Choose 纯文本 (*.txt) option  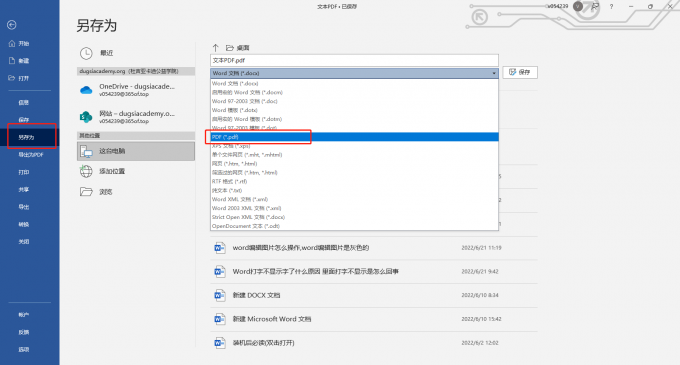354,190
